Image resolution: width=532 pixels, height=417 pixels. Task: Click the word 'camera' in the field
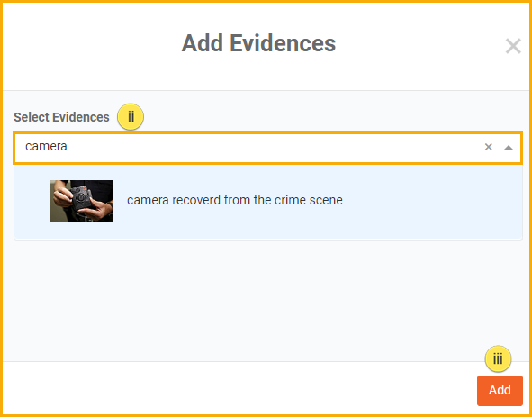click(x=46, y=147)
